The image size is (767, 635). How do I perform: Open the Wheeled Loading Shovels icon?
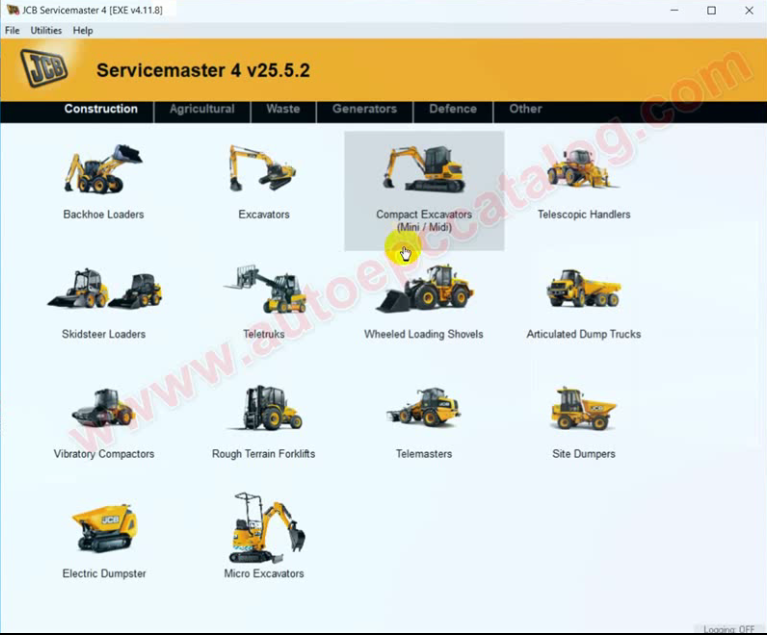tap(425, 289)
